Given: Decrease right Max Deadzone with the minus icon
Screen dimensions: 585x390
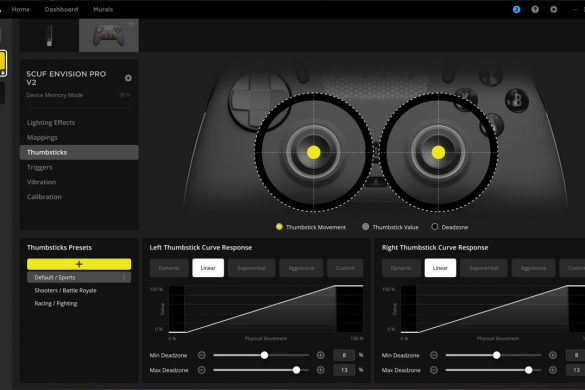Looking at the screenshot, I should [x=434, y=370].
